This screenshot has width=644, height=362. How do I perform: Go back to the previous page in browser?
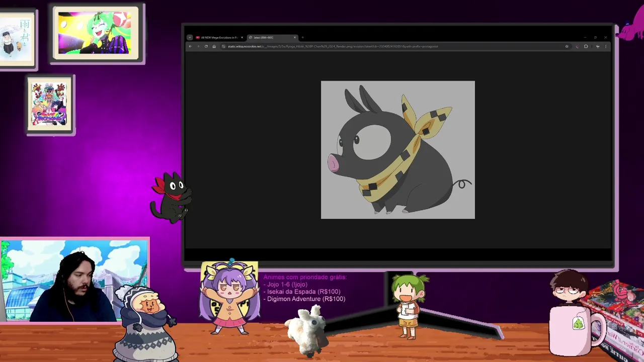[190, 46]
